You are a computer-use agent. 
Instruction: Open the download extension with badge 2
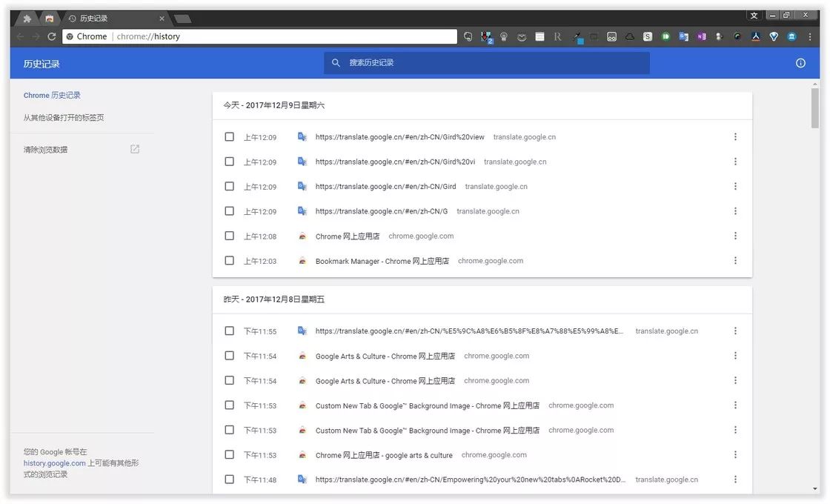(x=486, y=37)
